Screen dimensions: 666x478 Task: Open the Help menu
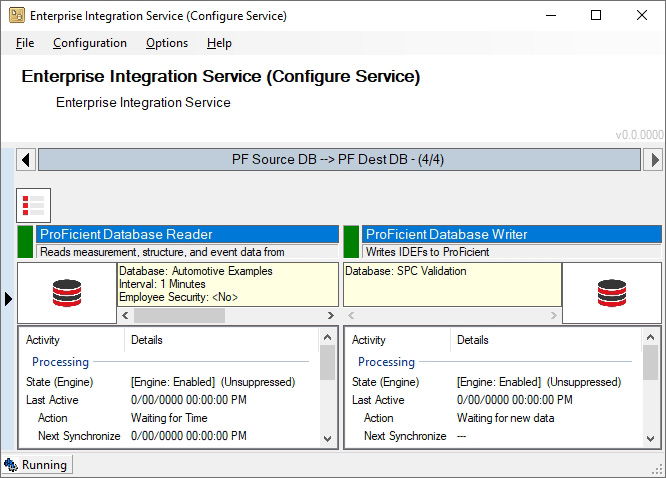coord(219,43)
